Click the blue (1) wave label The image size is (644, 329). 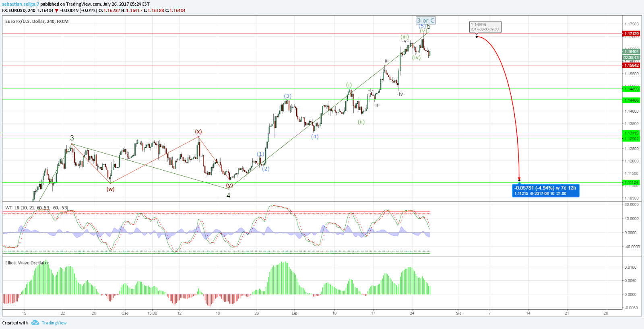[261, 154]
